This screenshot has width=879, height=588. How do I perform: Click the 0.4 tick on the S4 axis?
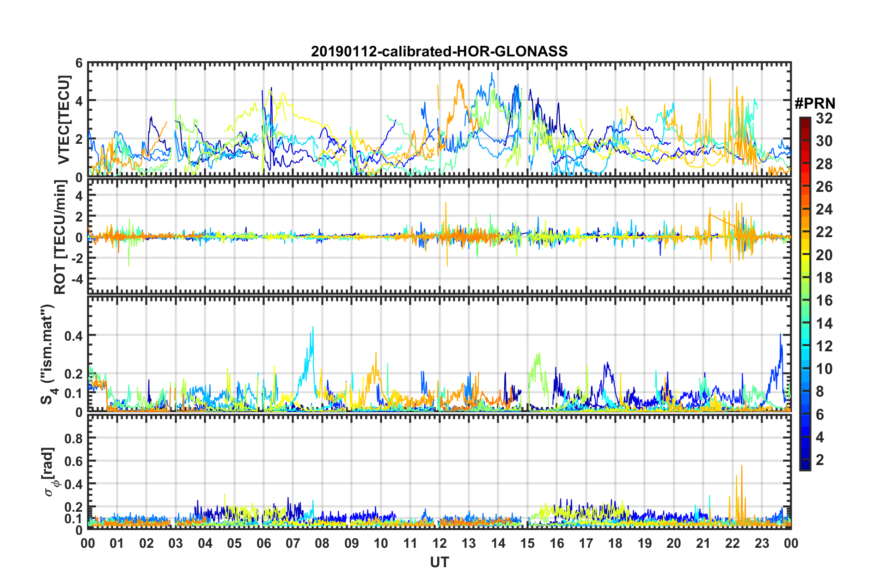74,336
